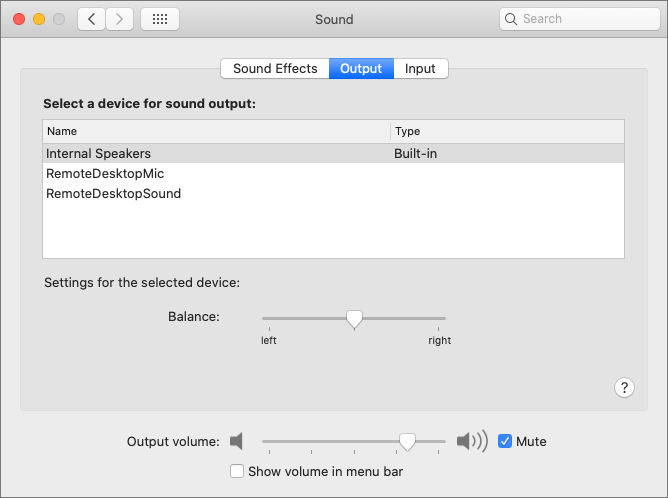668x498 pixels.
Task: Click the loud volume speaker icon
Action: [471, 441]
